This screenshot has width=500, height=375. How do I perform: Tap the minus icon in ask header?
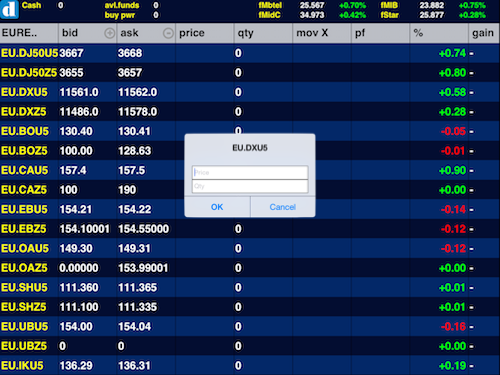pyautogui.click(x=168, y=33)
